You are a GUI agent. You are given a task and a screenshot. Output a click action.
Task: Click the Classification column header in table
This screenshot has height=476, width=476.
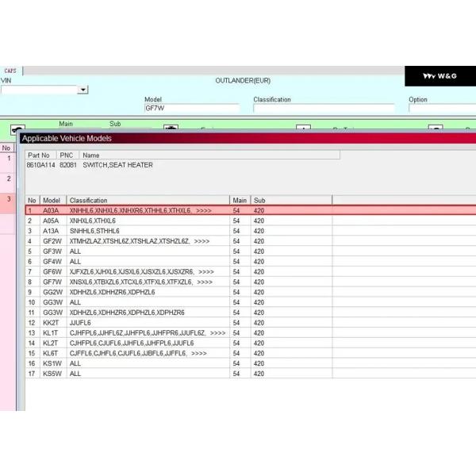point(148,201)
